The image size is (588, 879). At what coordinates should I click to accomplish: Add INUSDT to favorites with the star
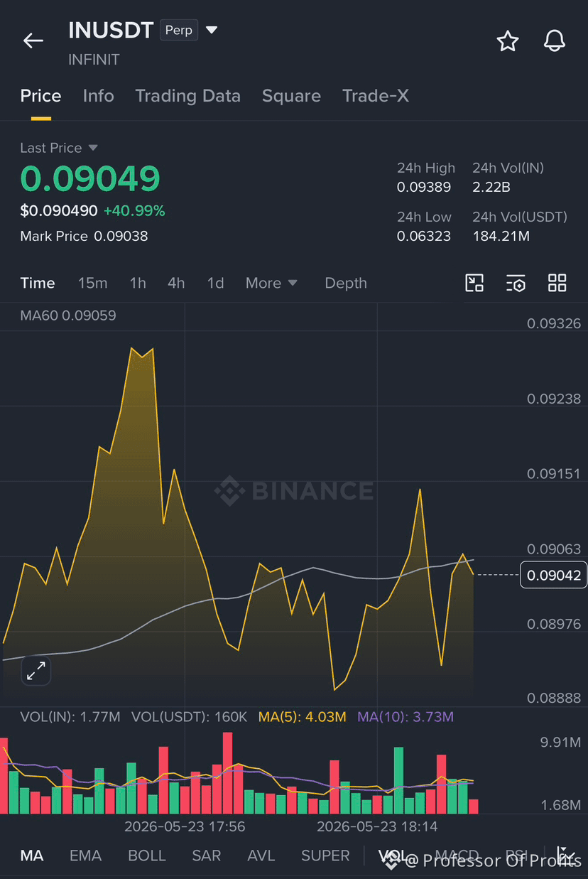click(507, 41)
